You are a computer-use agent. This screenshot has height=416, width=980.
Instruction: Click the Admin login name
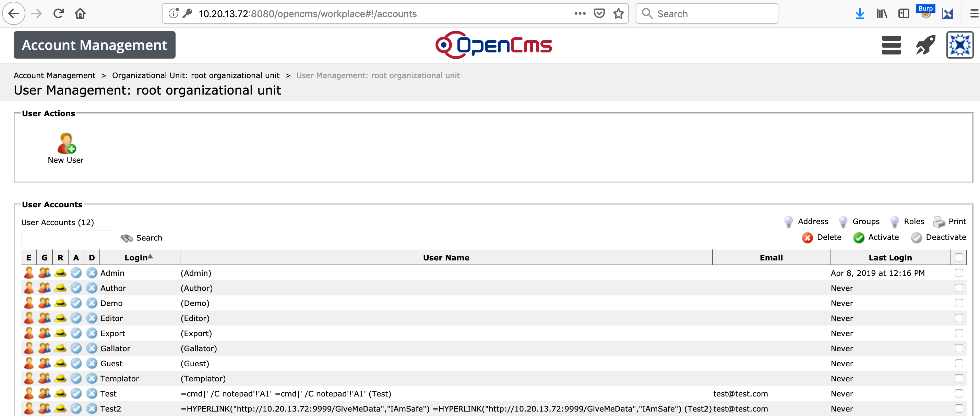point(112,273)
